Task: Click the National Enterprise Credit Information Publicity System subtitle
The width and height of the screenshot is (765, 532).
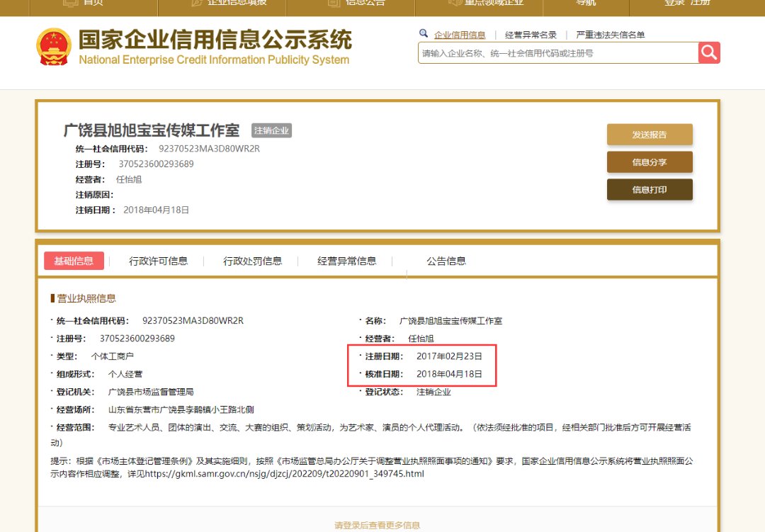Action: pyautogui.click(x=214, y=60)
